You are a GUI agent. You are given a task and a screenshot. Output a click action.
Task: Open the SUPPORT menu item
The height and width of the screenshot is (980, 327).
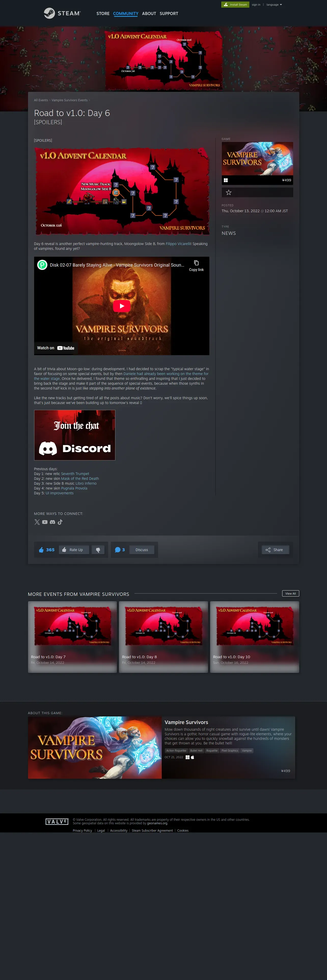[169, 14]
